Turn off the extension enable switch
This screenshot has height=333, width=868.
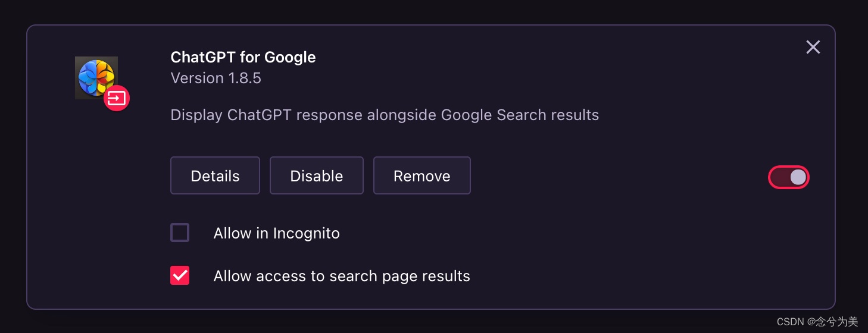(x=789, y=177)
